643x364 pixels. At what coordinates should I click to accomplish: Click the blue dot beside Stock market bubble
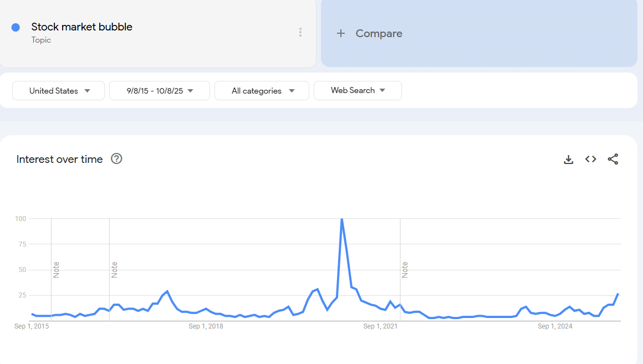tap(16, 28)
